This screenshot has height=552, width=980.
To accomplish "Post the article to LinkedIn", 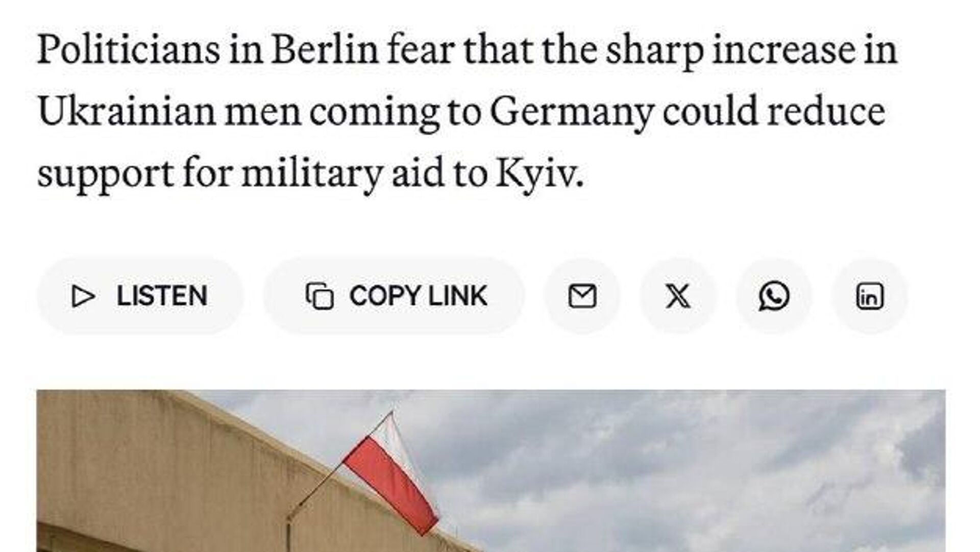I will (870, 296).
